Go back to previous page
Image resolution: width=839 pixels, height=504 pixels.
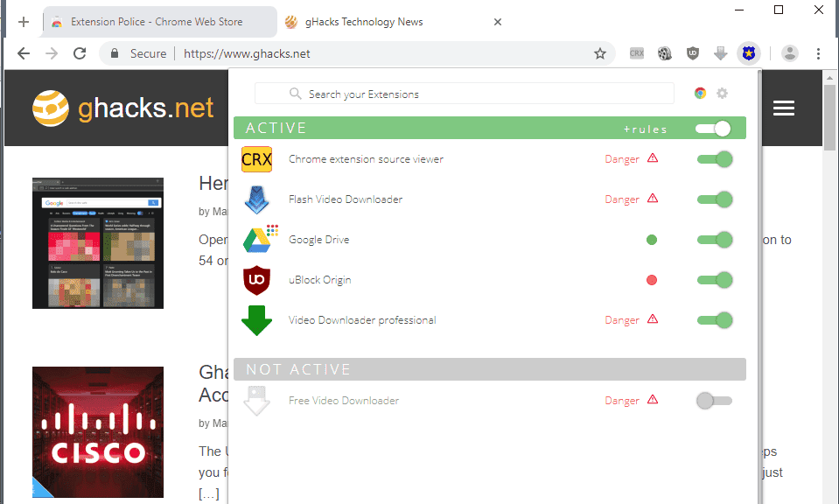[x=24, y=53]
